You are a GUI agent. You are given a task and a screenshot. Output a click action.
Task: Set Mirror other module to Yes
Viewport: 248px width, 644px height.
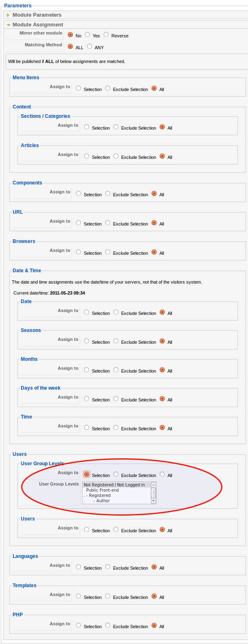tap(87, 35)
